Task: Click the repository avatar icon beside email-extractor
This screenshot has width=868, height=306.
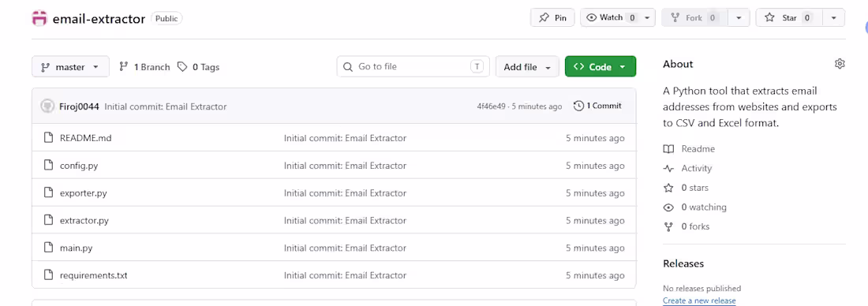Action: [x=40, y=18]
